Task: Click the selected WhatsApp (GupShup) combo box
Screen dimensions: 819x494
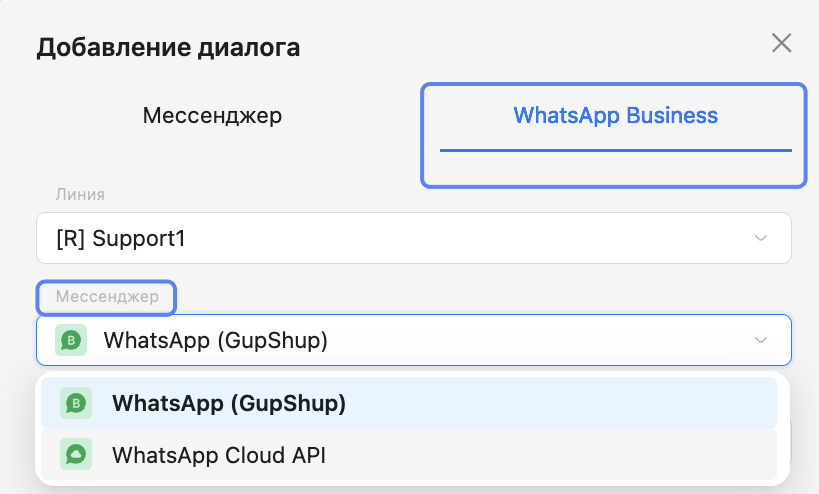Action: [413, 340]
